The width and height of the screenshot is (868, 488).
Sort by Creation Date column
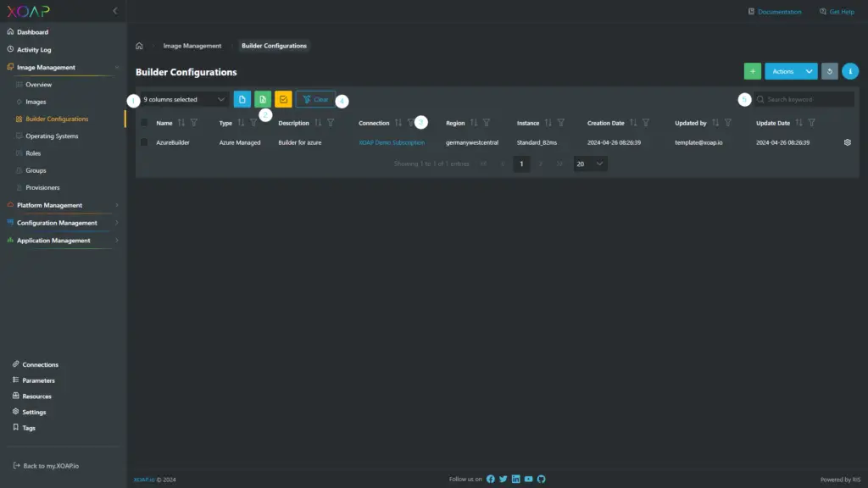point(632,123)
